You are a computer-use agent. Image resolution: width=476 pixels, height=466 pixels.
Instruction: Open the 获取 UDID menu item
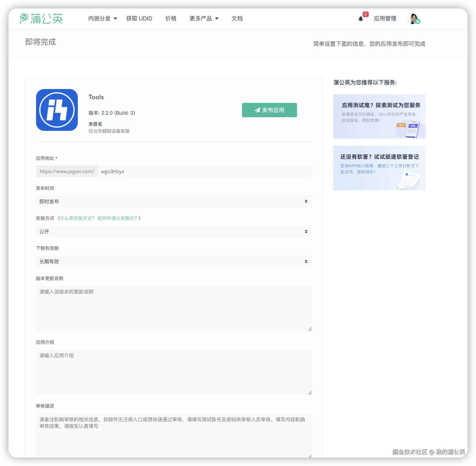139,19
